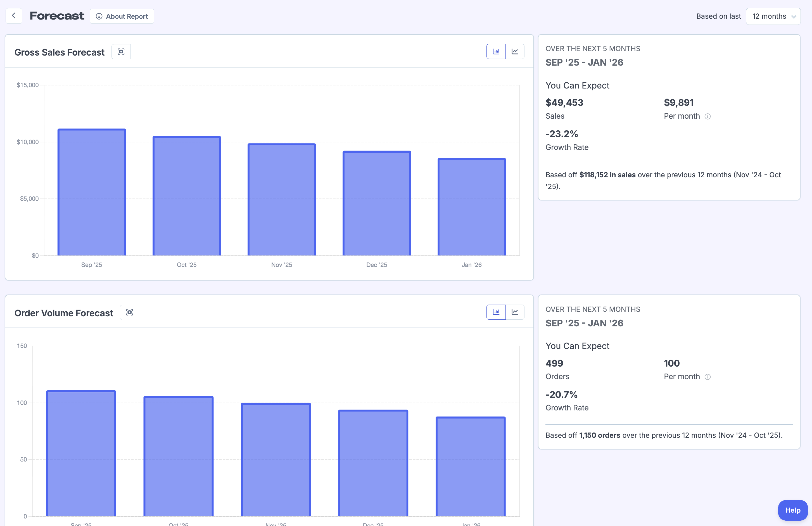Click the Dec '25 gross sales bar
Screen dimensions: 812x526
coord(377,204)
